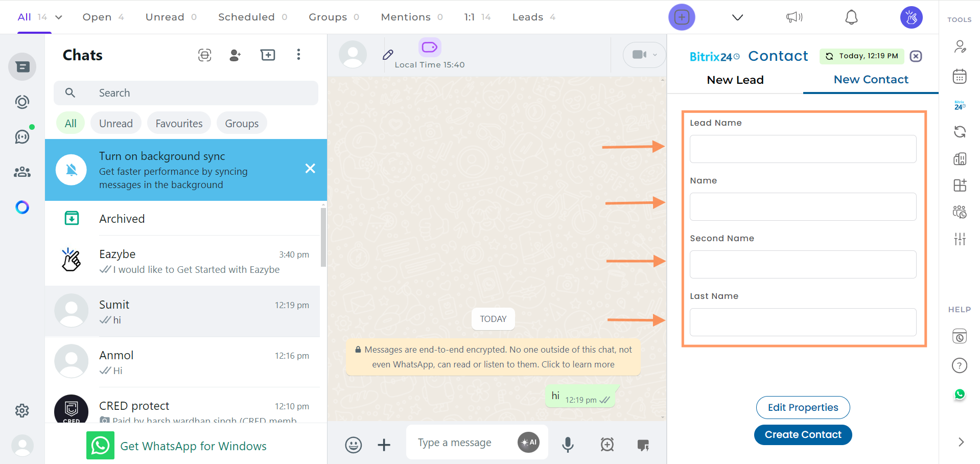Image resolution: width=980 pixels, height=464 pixels.
Task: Switch to the Leads tab
Action: click(x=534, y=17)
